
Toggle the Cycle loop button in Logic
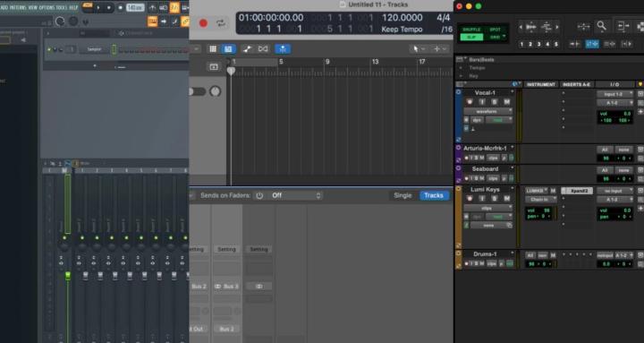coord(221,23)
